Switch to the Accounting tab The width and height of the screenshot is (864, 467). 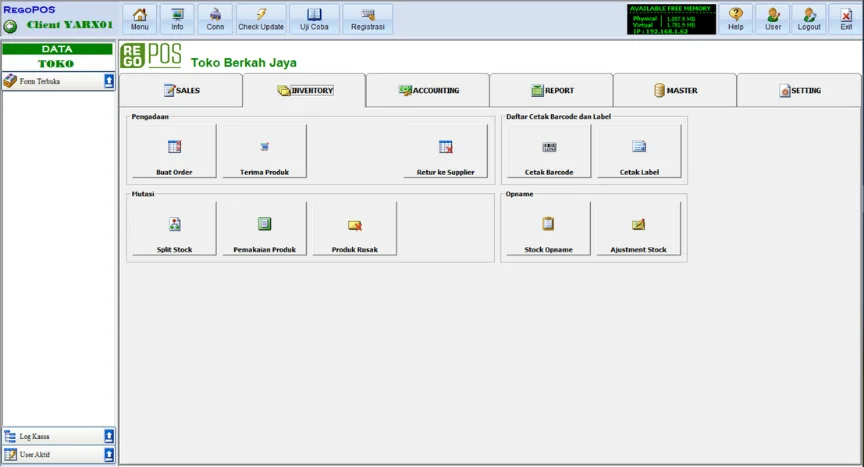(428, 91)
